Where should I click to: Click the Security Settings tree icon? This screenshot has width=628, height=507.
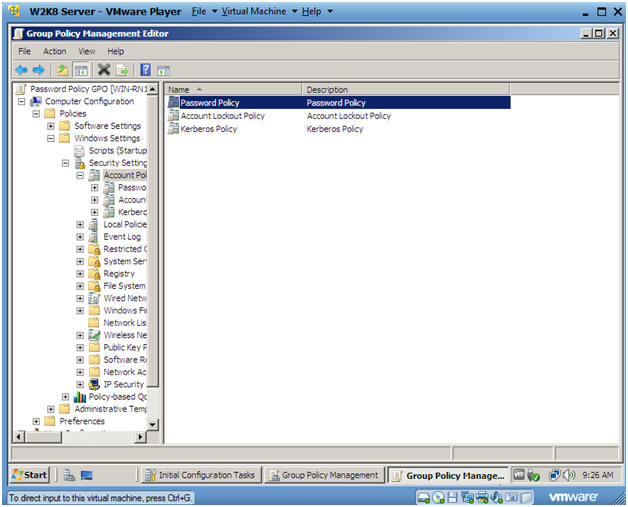tap(80, 163)
